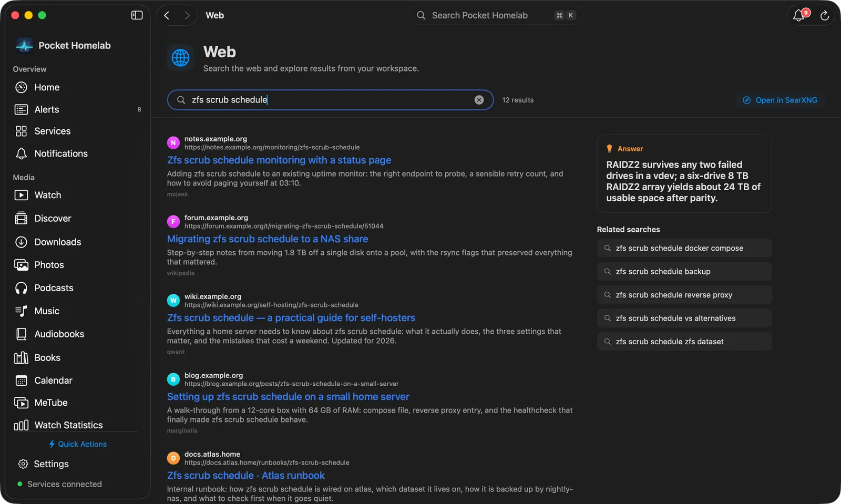Screen dimensions: 841x504
Task: Go forward with the right chevron
Action: point(187,15)
